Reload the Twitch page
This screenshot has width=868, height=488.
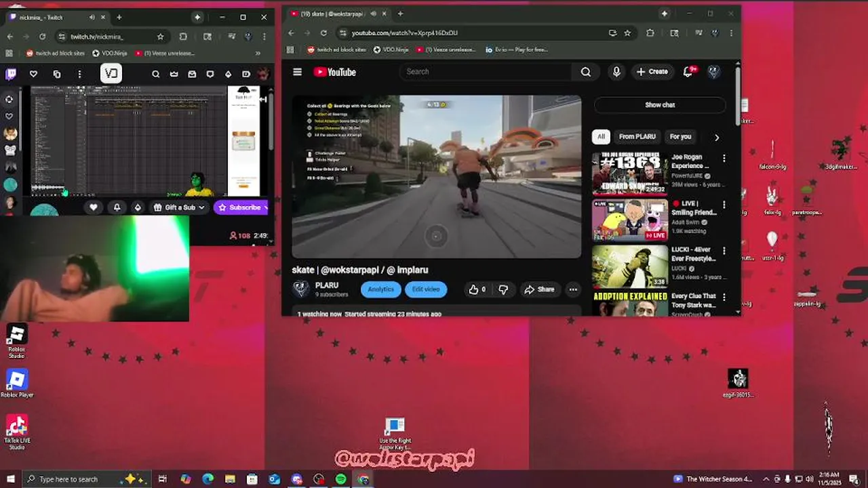pos(43,37)
